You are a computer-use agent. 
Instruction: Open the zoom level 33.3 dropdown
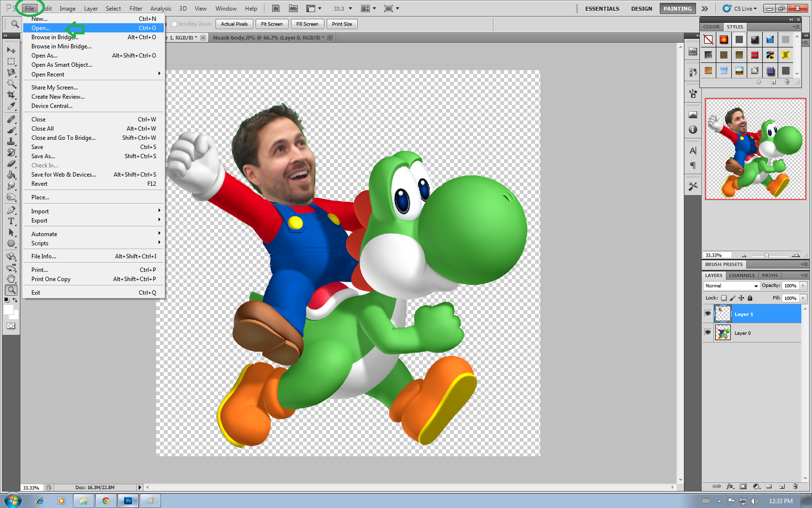(350, 9)
